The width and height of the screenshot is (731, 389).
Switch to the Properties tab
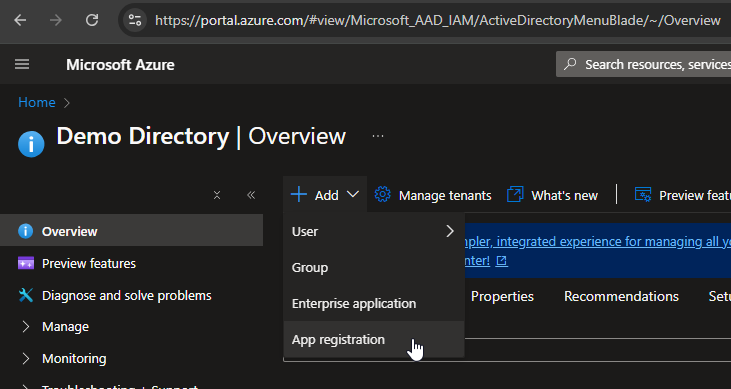(502, 296)
